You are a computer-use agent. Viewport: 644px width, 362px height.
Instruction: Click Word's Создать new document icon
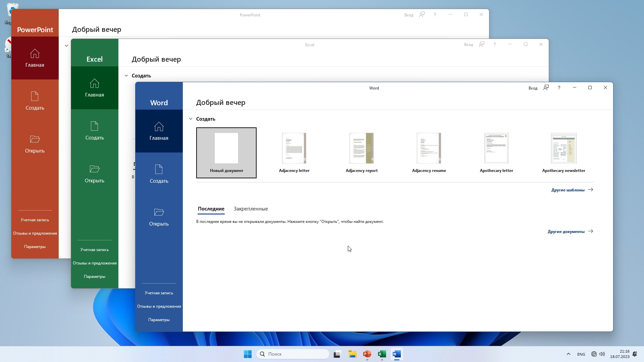(159, 169)
